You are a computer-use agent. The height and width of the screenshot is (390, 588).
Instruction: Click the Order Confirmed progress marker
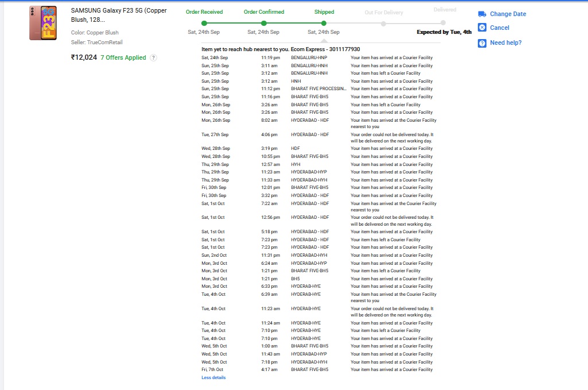[x=264, y=24]
